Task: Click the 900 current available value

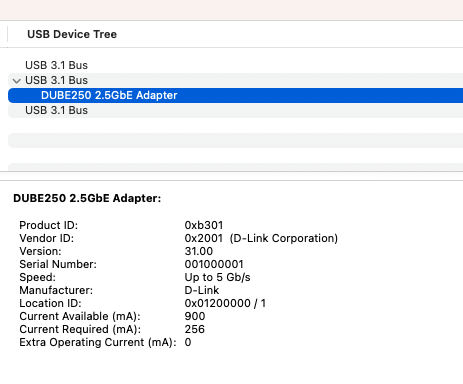Action: tap(195, 316)
